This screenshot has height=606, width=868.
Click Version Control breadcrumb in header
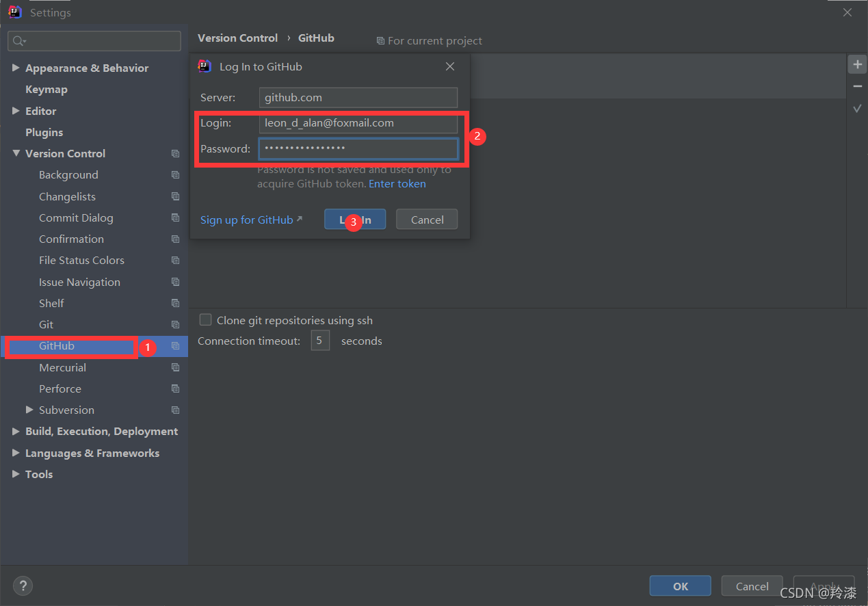point(237,38)
